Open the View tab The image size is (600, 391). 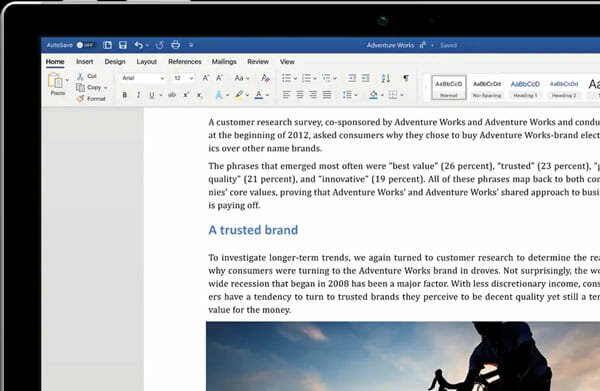[287, 62]
